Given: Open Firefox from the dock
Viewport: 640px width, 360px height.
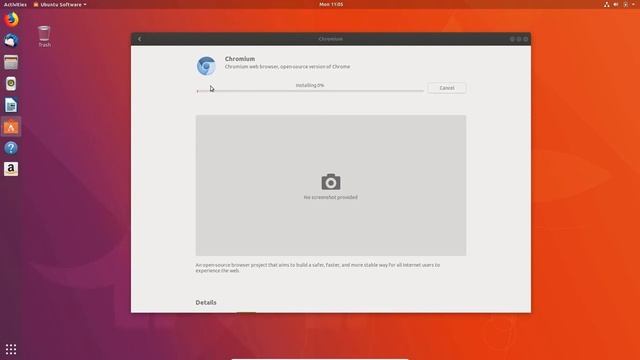Looking at the screenshot, I should click(x=11, y=20).
